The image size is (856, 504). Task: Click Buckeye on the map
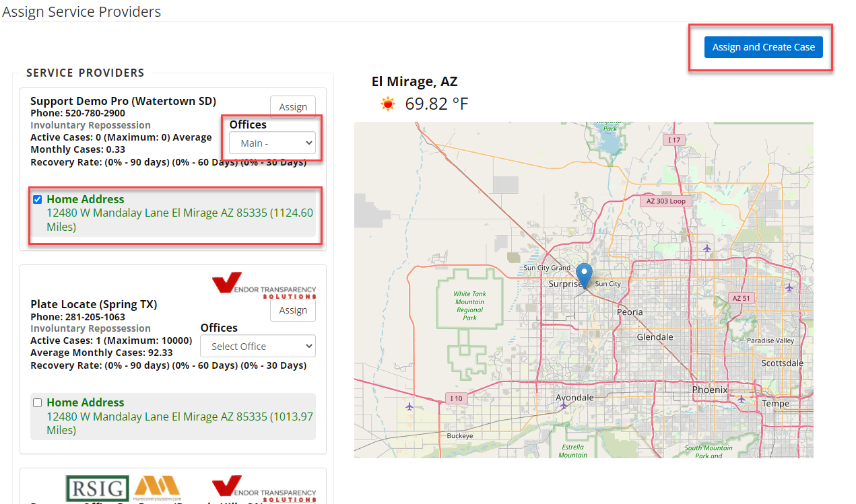tap(459, 436)
